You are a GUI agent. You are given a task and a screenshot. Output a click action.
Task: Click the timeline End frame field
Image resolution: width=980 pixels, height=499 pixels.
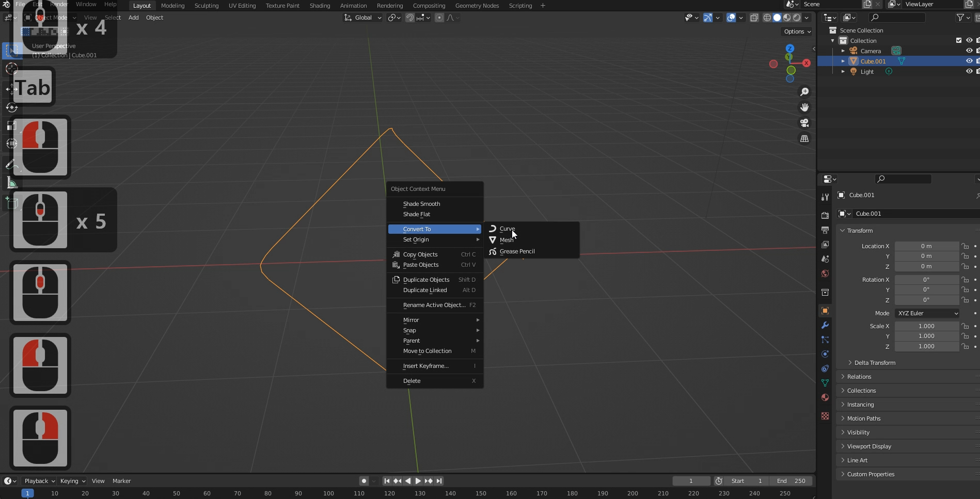[x=792, y=481]
